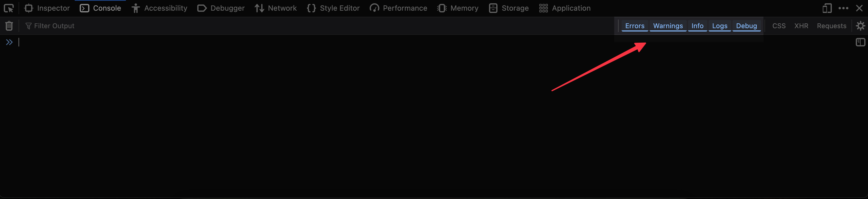The height and width of the screenshot is (199, 868).
Task: Switch to multi-line editor mode icon
Action: tap(860, 42)
